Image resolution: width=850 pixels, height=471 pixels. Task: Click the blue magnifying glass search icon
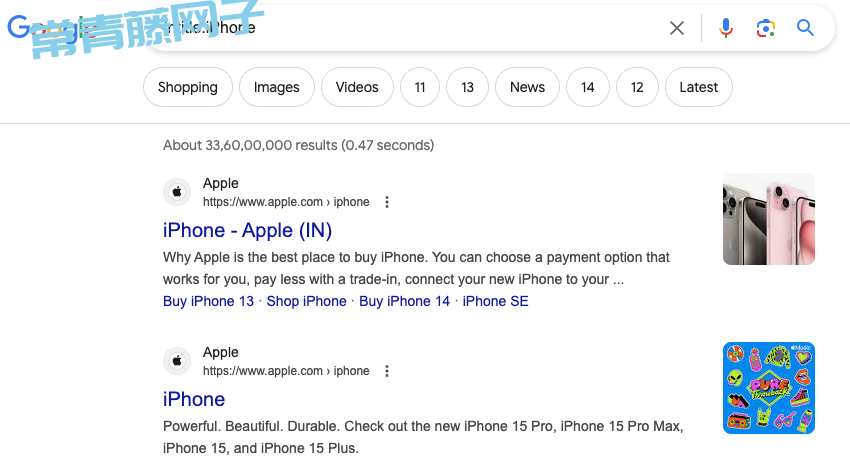click(805, 28)
